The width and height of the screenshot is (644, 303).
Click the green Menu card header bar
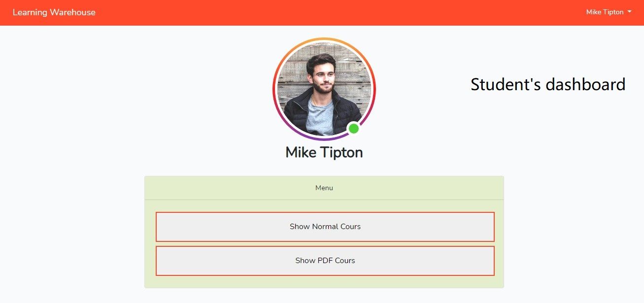pos(222,188)
